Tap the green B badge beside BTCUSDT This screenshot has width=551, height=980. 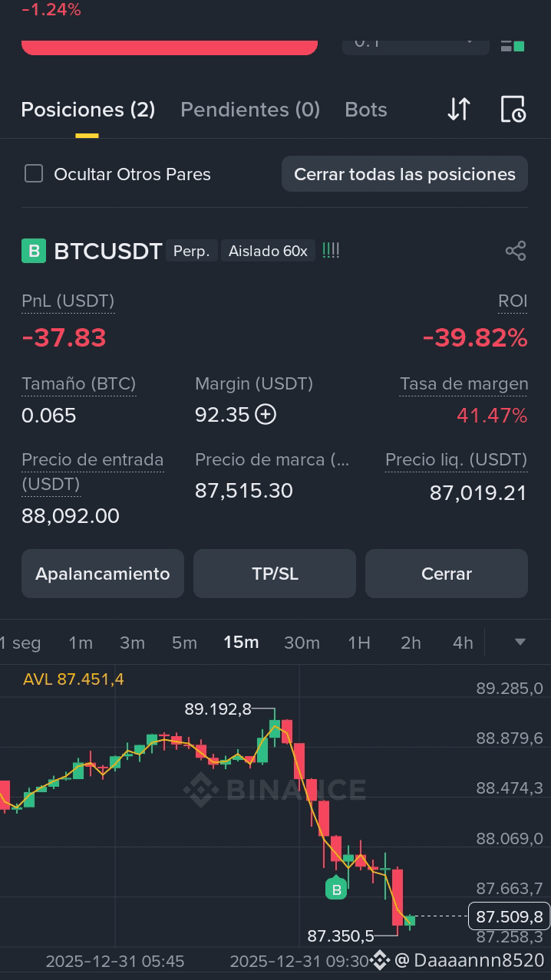point(34,251)
